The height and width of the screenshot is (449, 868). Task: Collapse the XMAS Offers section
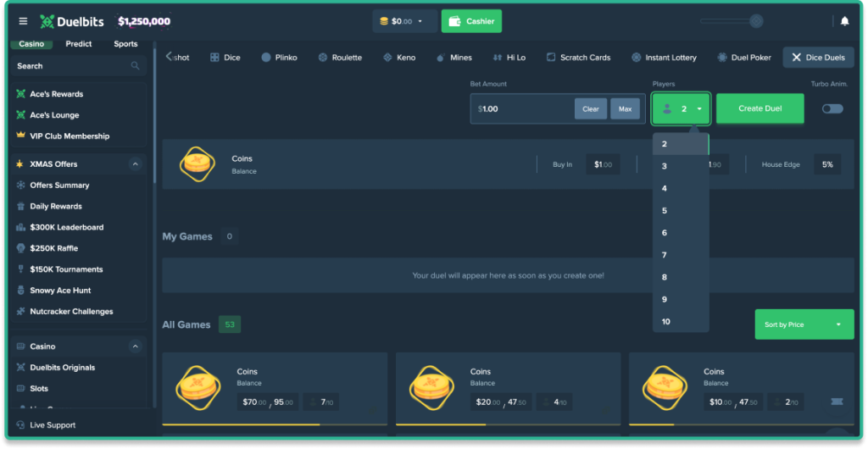click(x=135, y=164)
